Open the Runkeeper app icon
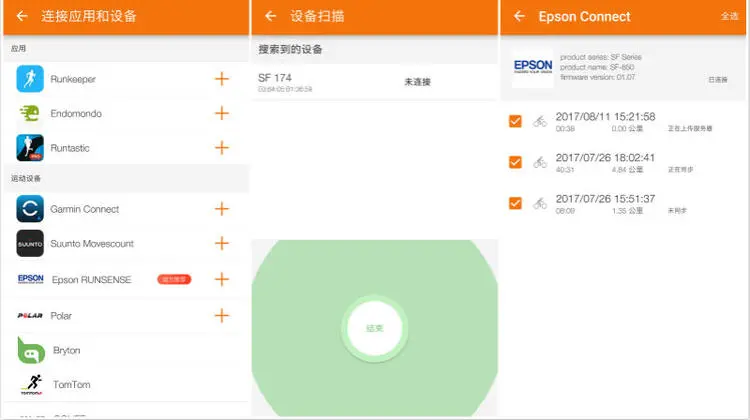Screen dimensions: 750x420 tap(30, 79)
